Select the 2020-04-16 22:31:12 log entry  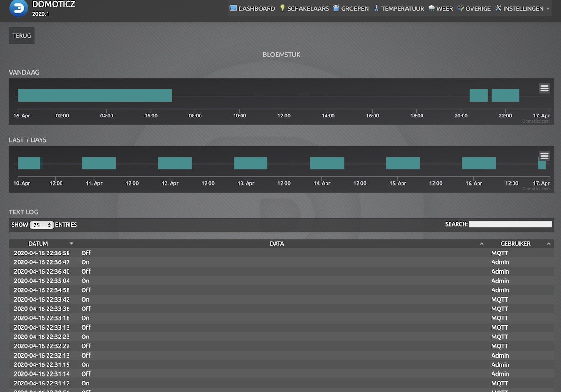281,383
